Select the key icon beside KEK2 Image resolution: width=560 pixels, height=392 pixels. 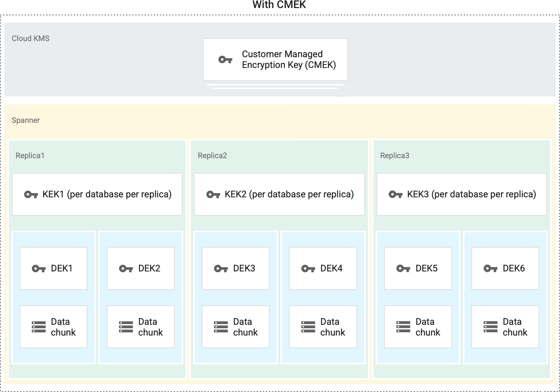pos(213,195)
